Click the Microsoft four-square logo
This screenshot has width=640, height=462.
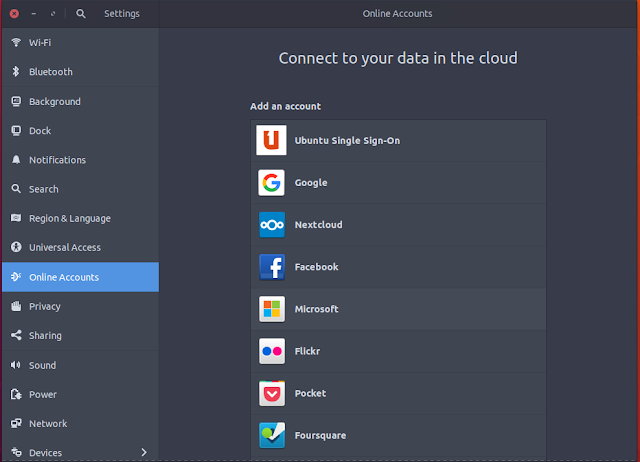(271, 309)
